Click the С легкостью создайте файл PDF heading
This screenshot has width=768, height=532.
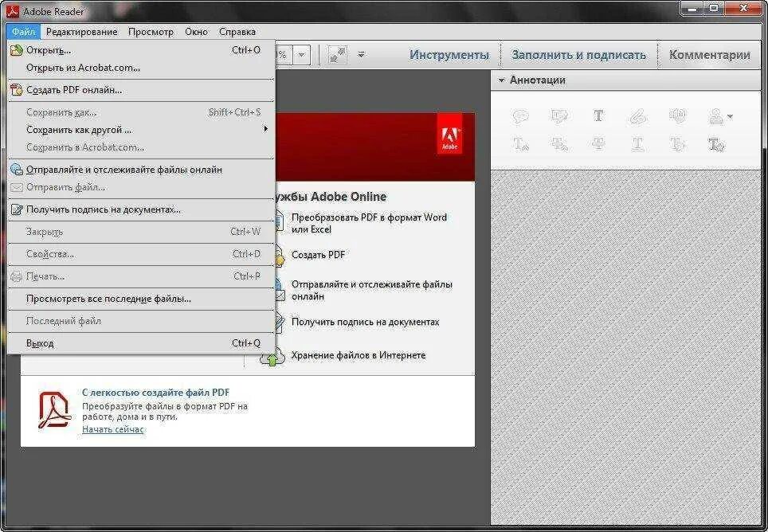point(156,392)
